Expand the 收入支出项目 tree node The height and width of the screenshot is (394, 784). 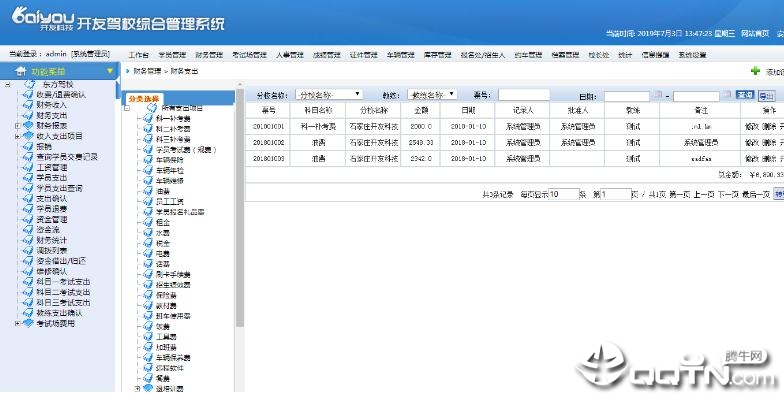pyautogui.click(x=18, y=136)
